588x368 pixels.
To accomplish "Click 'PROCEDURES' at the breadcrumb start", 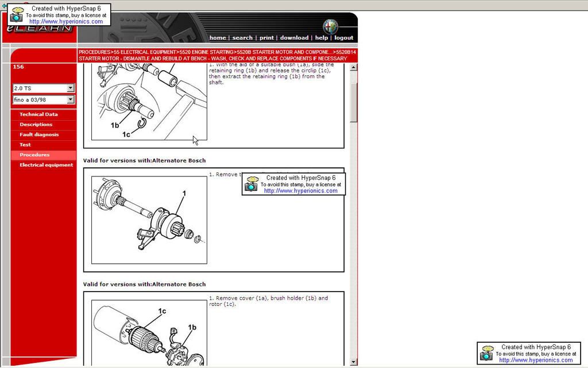I will click(x=95, y=52).
